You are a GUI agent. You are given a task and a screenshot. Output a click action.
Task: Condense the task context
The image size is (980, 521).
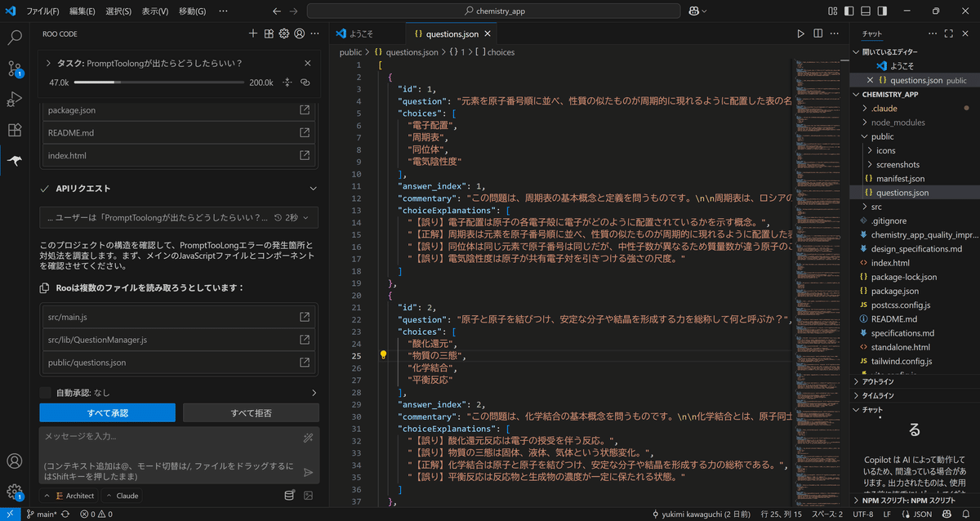pyautogui.click(x=287, y=82)
